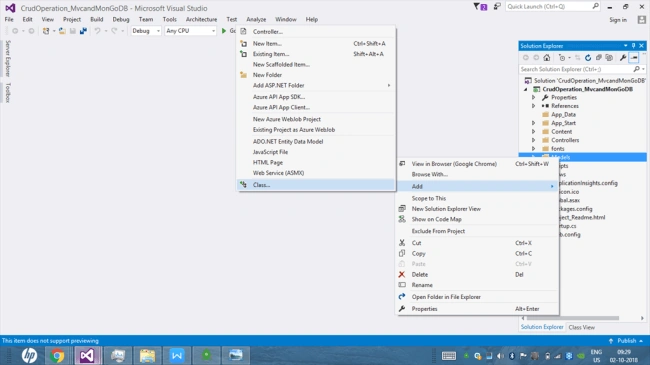Screen dimensions: 650x365
Task: Click the Search Solution Explorer input field
Action: click(582, 69)
